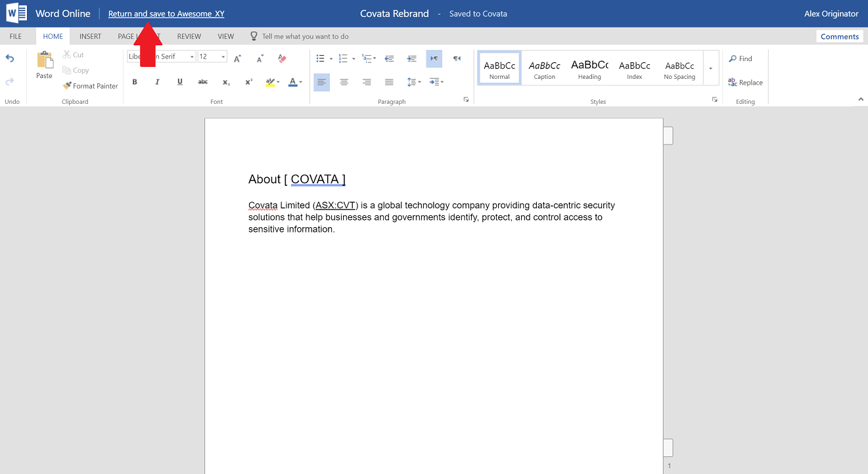
Task: Switch to the REVIEW tab
Action: coord(189,37)
